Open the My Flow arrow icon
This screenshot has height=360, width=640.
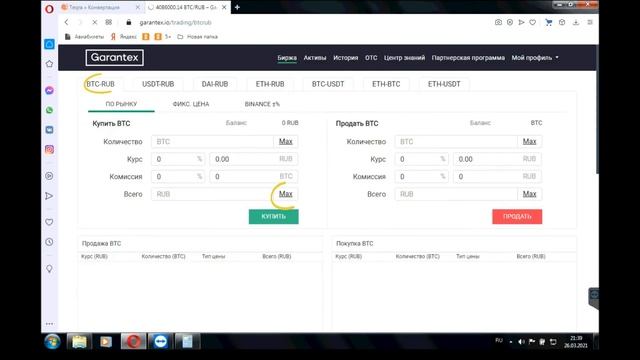49,196
